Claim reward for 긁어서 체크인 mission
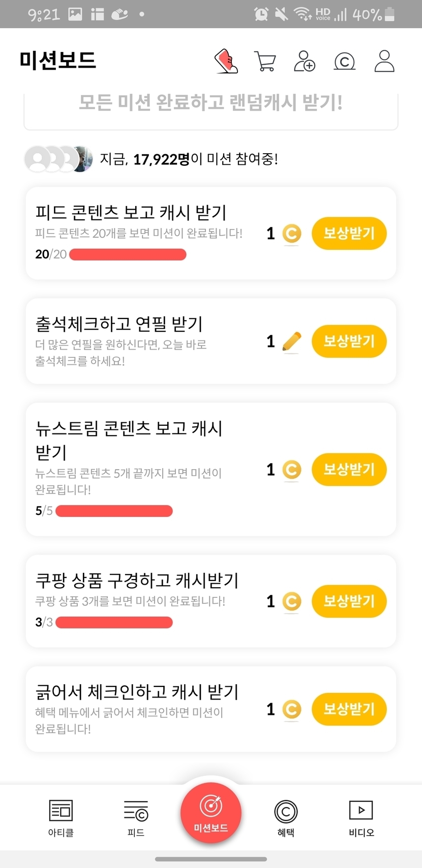 (x=349, y=709)
